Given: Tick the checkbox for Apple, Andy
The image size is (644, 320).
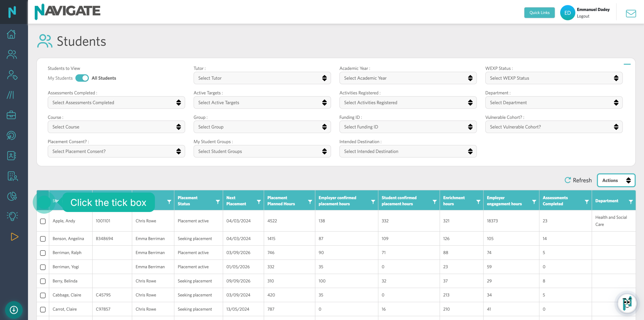Looking at the screenshot, I should [x=43, y=221].
